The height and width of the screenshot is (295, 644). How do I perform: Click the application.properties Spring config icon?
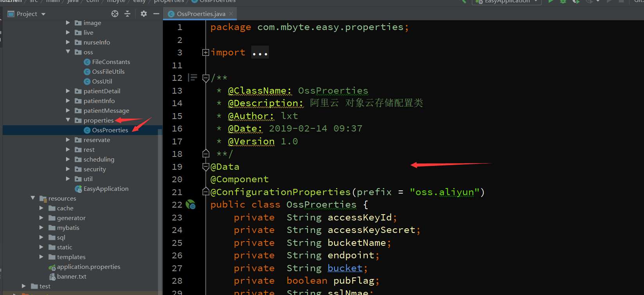pos(52,267)
